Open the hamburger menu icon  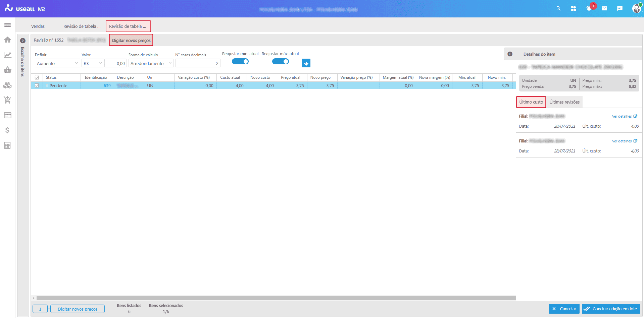click(7, 25)
